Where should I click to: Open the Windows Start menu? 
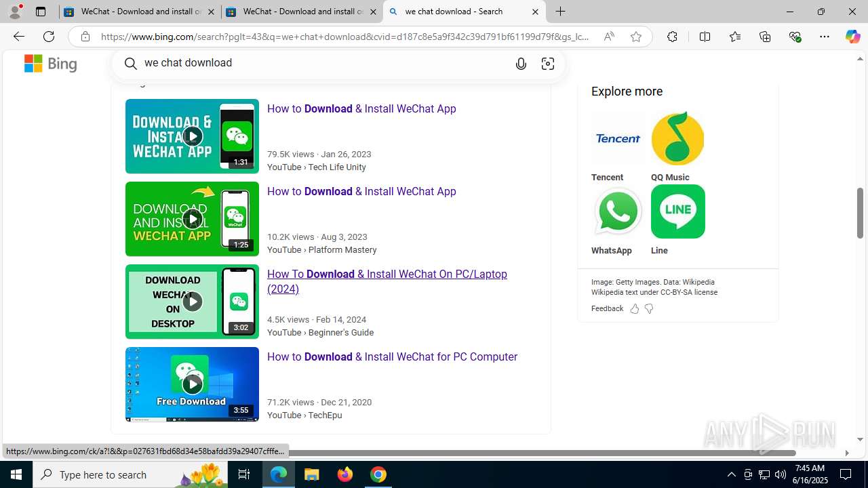(x=16, y=474)
